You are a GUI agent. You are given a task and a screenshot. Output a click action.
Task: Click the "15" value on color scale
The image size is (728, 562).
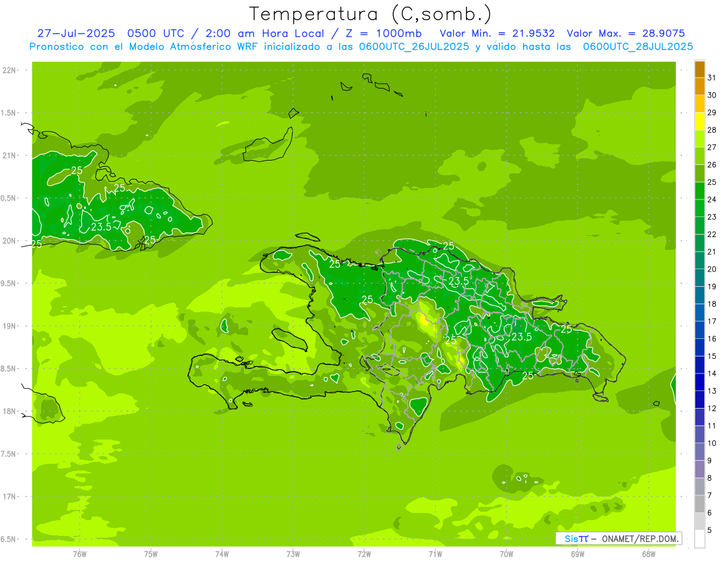[x=712, y=356]
